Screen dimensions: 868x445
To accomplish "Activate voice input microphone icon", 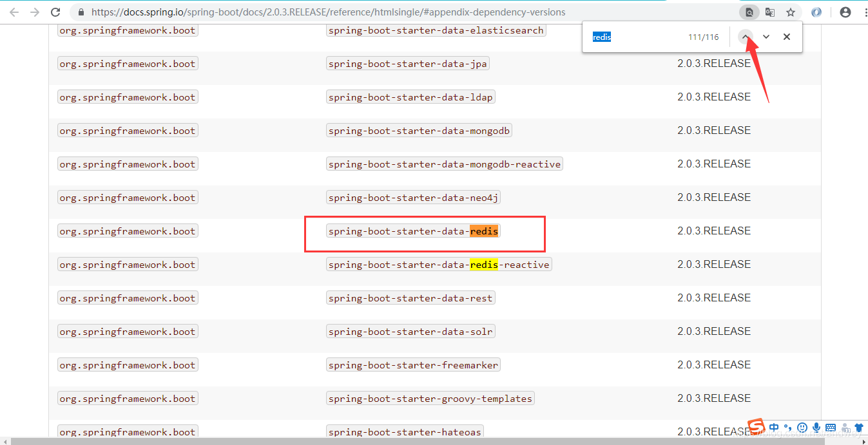I will pos(817,427).
